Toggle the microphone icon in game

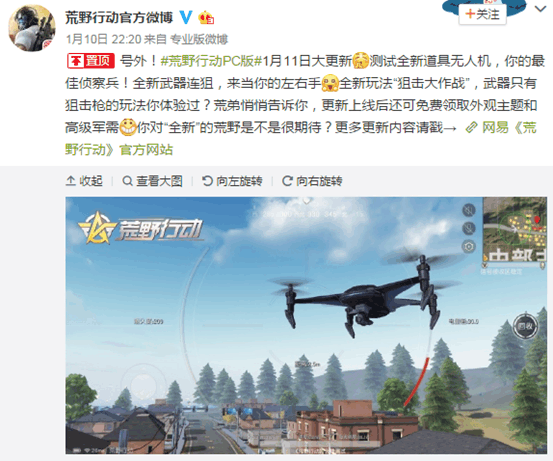coord(469,228)
